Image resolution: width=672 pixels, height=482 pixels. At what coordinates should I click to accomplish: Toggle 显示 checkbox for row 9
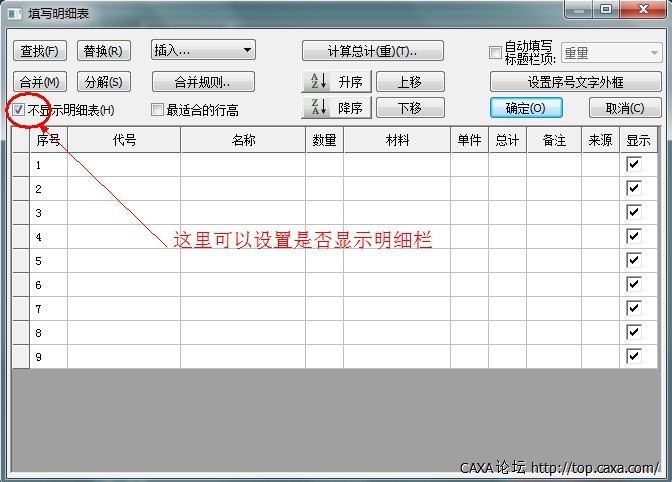click(634, 356)
